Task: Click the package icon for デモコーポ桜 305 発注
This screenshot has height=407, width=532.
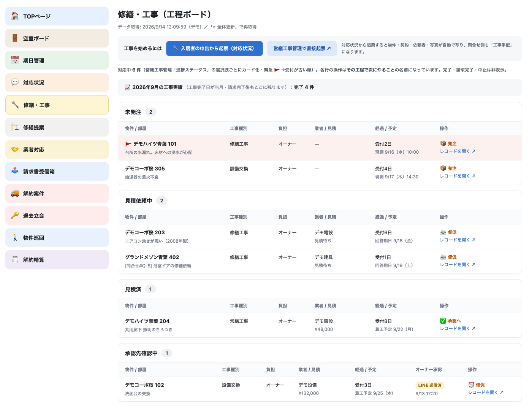Action: click(443, 168)
